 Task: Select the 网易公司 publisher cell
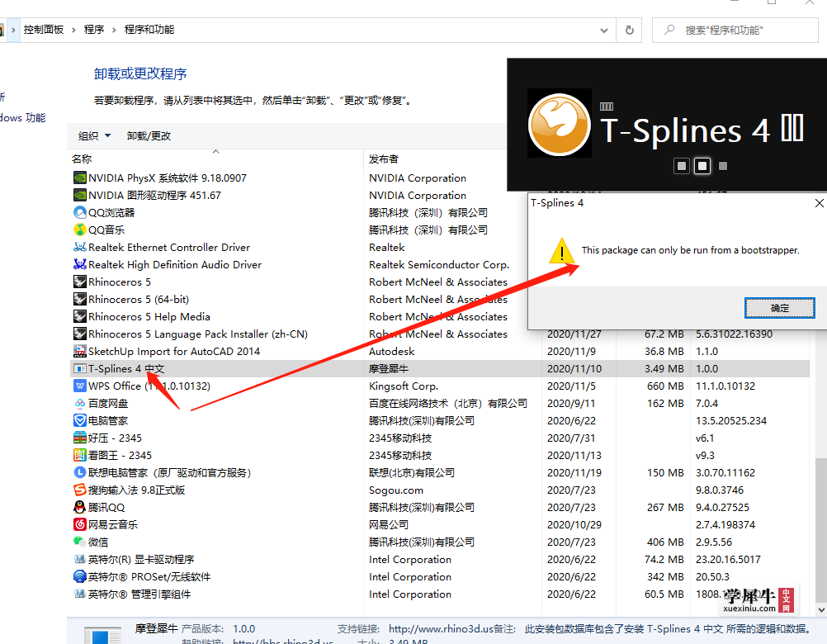388,525
